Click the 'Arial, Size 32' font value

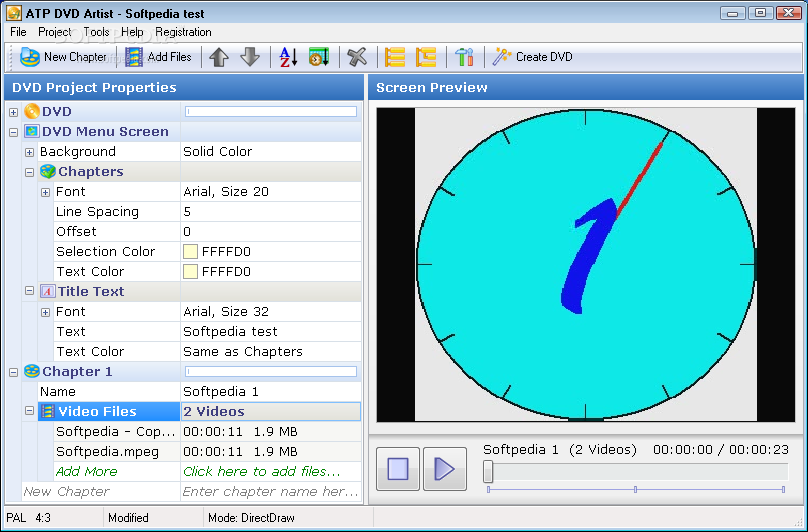(x=226, y=311)
